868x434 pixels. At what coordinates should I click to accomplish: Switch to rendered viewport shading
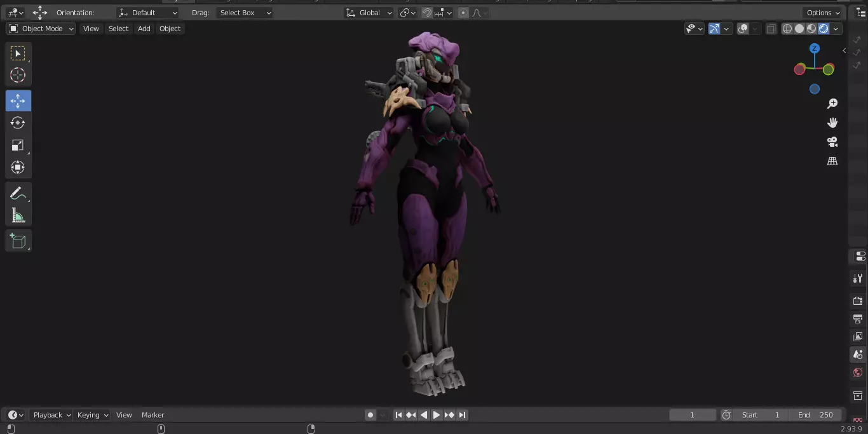[x=824, y=29]
